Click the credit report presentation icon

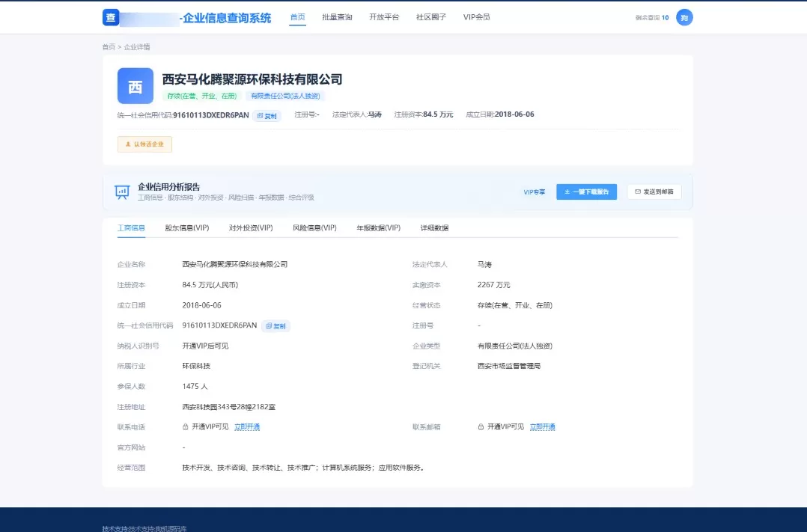(122, 192)
